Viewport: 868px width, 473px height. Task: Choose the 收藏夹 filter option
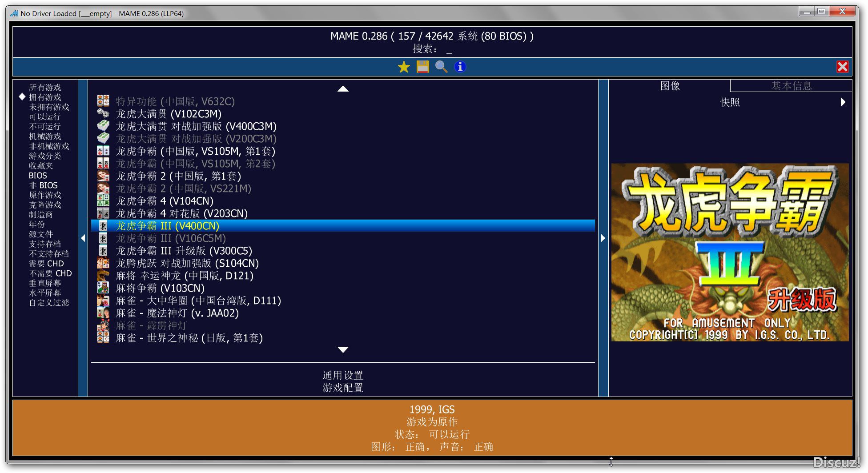pos(41,166)
